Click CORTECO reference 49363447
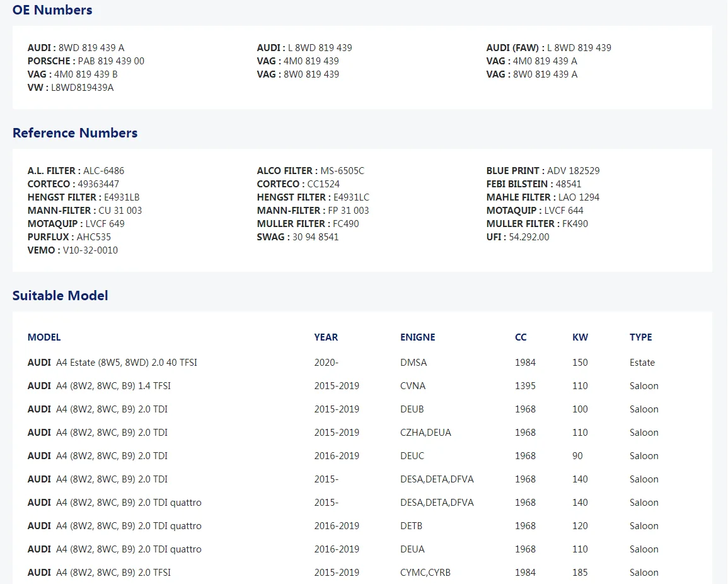Image resolution: width=728 pixels, height=584 pixels. pyautogui.click(x=73, y=184)
